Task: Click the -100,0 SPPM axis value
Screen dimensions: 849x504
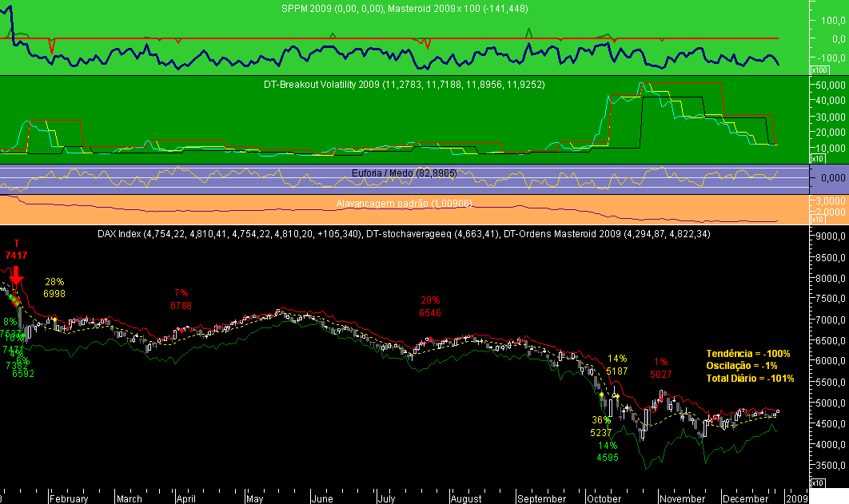Action: click(x=832, y=58)
